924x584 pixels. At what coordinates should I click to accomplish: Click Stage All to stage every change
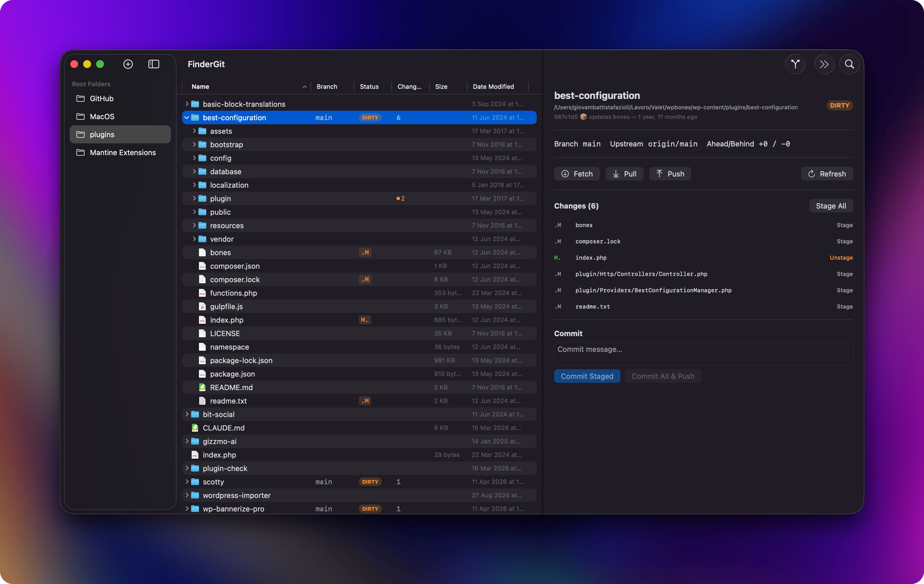click(x=831, y=206)
